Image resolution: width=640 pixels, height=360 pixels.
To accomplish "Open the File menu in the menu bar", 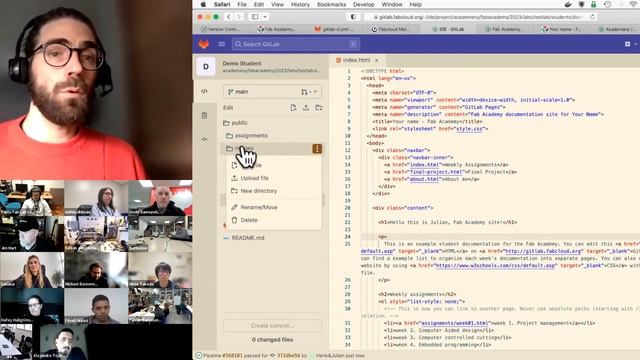I will click(x=242, y=4).
